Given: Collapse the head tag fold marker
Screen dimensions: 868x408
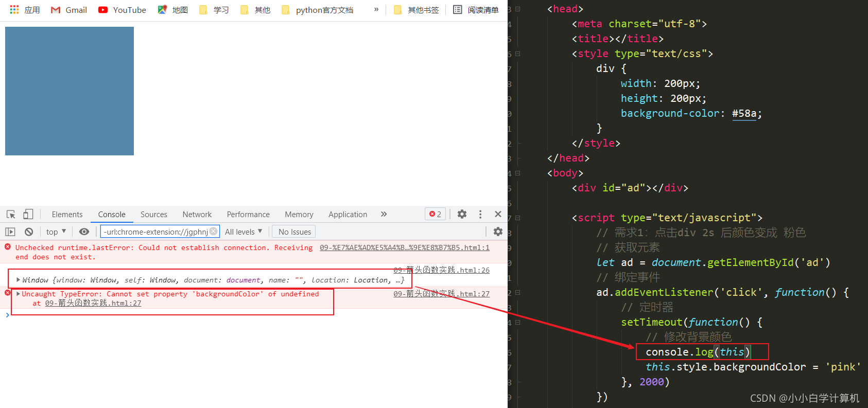Looking at the screenshot, I should click(518, 9).
